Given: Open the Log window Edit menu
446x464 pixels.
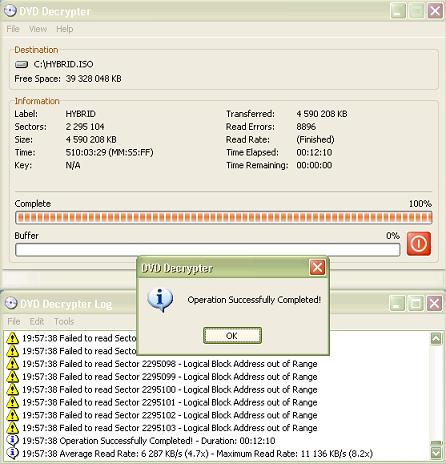Looking at the screenshot, I should click(x=37, y=321).
